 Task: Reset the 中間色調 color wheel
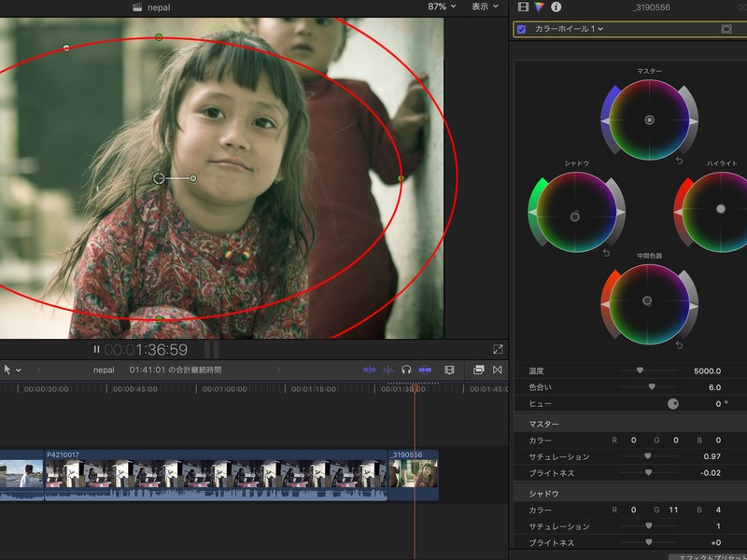(679, 345)
